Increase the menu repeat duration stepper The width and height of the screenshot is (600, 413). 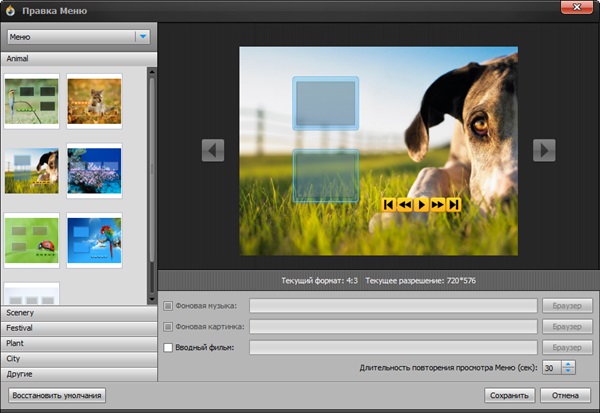(x=569, y=364)
